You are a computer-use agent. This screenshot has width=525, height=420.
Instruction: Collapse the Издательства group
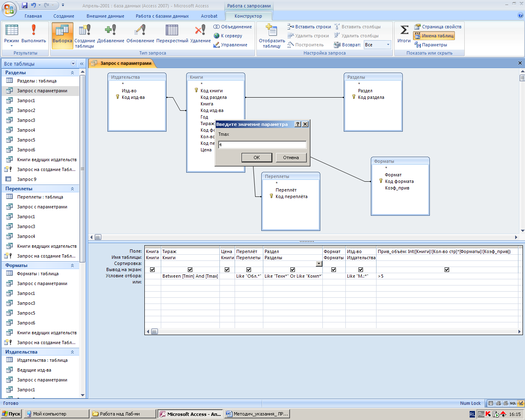[x=73, y=352]
